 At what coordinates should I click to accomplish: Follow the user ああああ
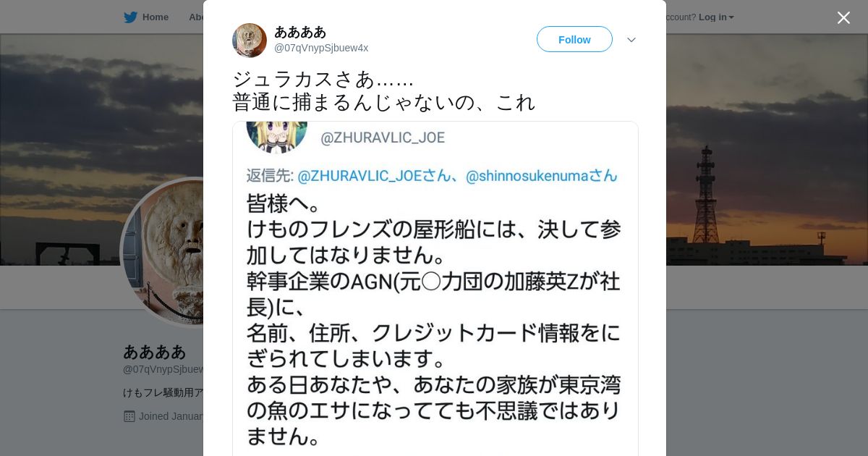point(574,39)
